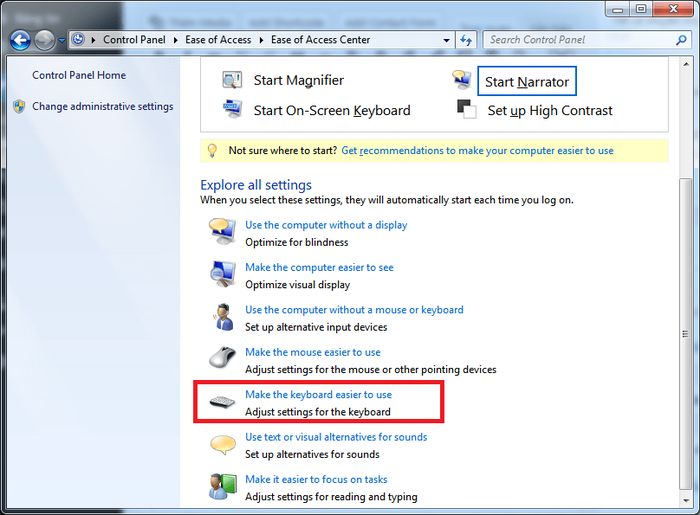Select Control Panel in the breadcrumb

[x=134, y=40]
